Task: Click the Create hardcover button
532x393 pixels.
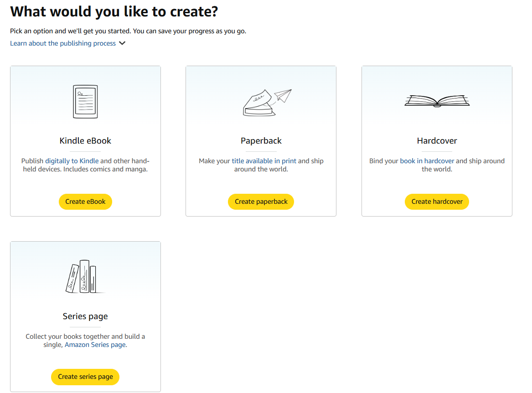Action: coord(437,202)
